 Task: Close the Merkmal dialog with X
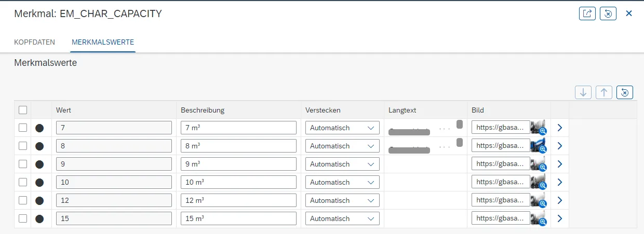pyautogui.click(x=629, y=13)
